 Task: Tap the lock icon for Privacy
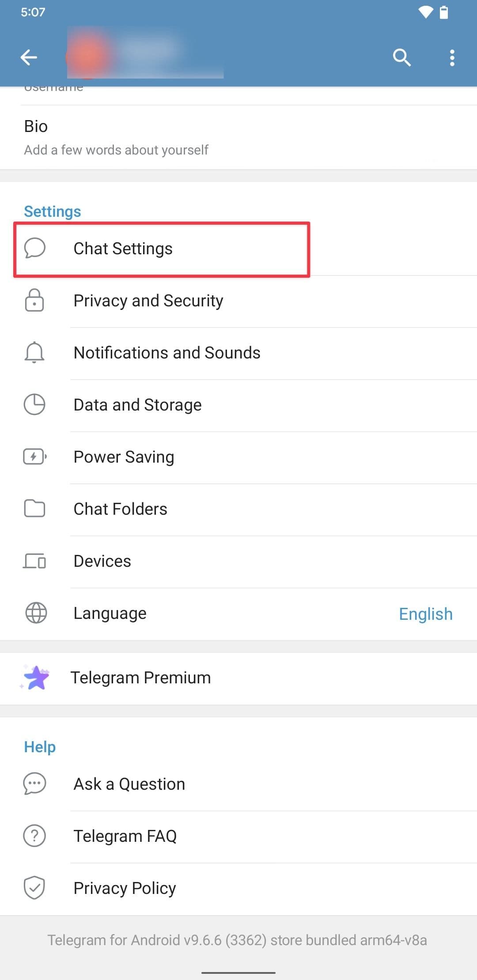click(34, 301)
